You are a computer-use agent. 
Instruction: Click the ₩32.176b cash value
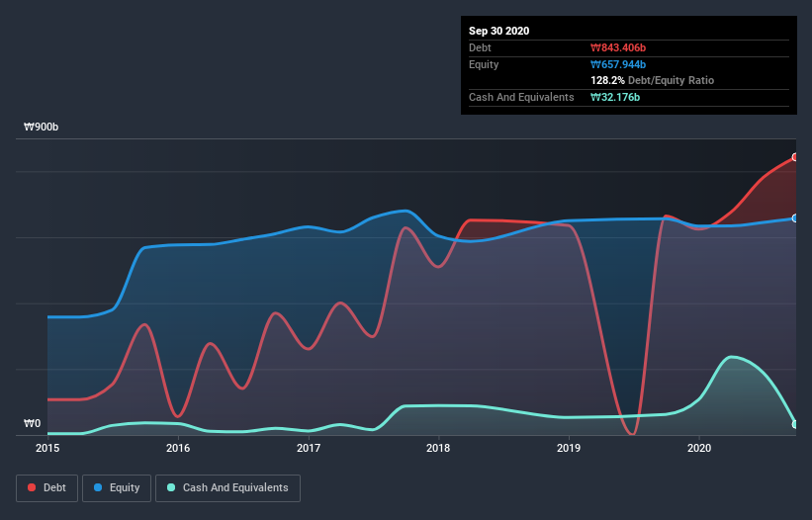[x=615, y=97]
